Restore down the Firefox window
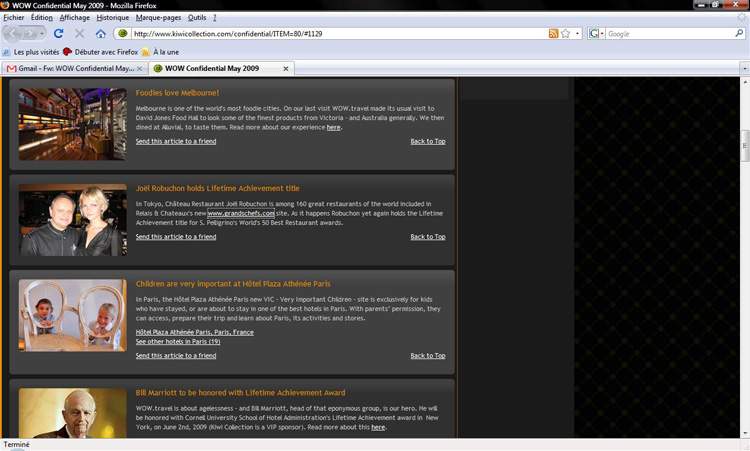 [716, 5]
